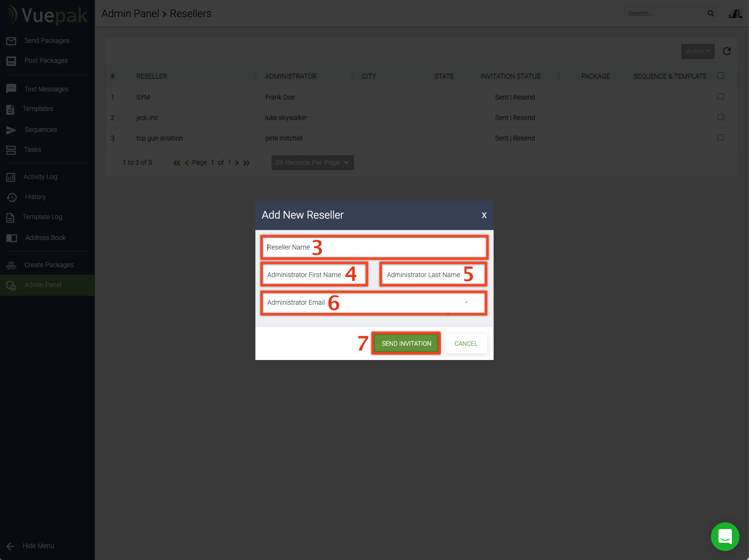Click Admin Panel in breadcrumb
This screenshot has width=749, height=560.
(x=130, y=13)
